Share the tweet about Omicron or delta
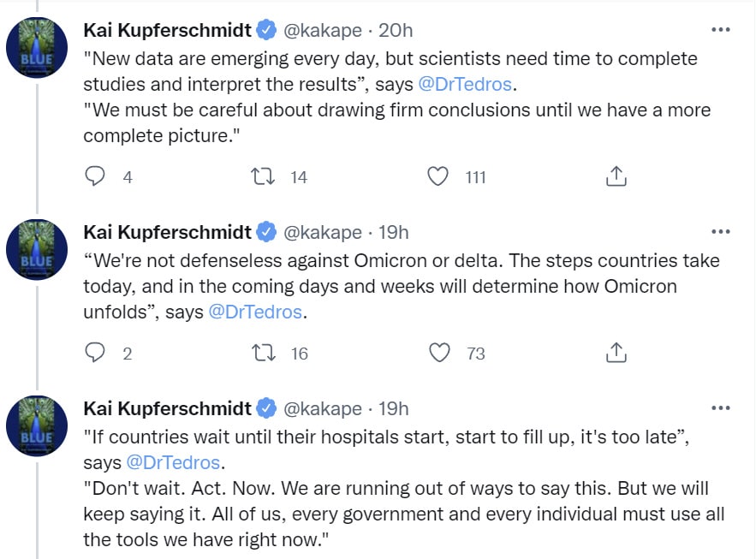756x559 pixels. point(616,353)
